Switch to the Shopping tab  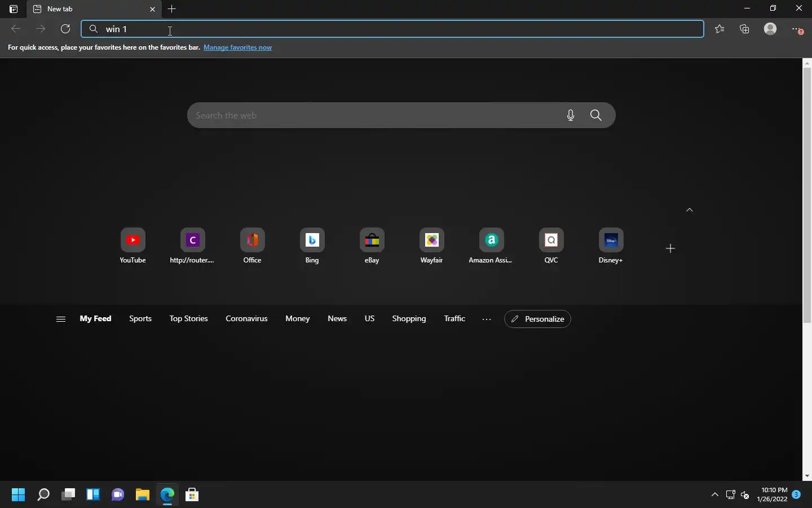(x=409, y=318)
